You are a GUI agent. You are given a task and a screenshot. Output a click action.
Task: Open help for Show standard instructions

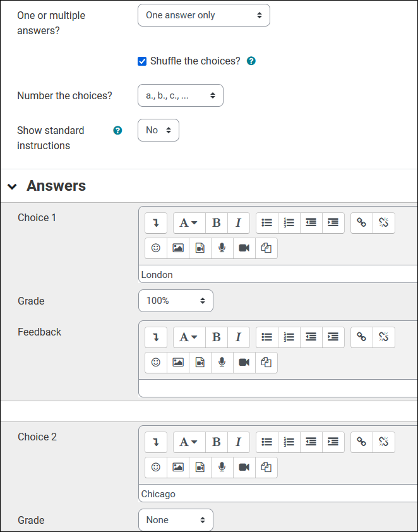(117, 130)
